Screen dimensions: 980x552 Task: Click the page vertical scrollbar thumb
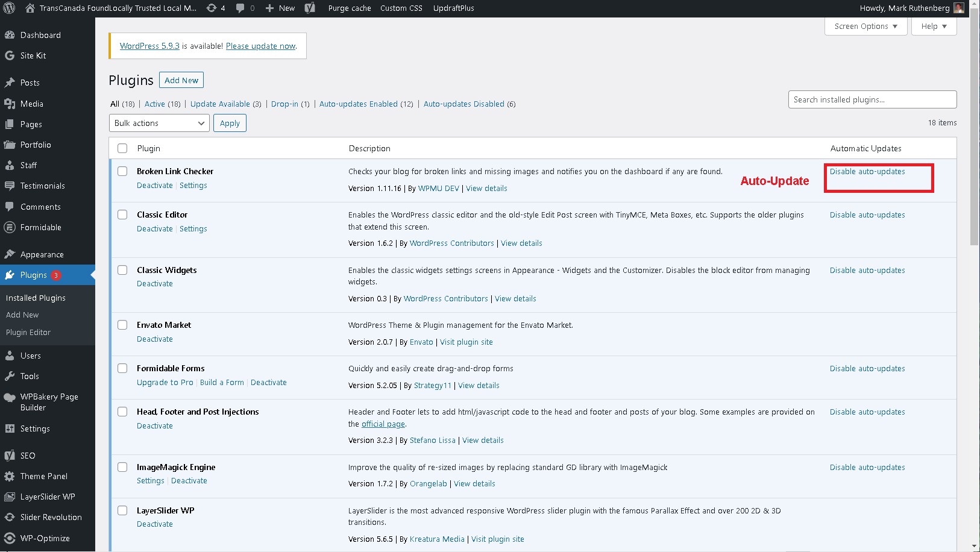point(975,128)
